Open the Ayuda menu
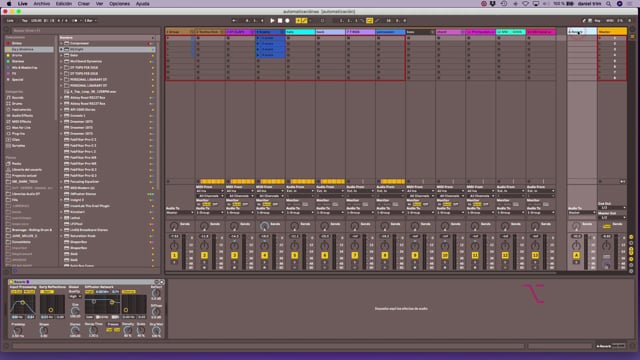 tap(142, 4)
